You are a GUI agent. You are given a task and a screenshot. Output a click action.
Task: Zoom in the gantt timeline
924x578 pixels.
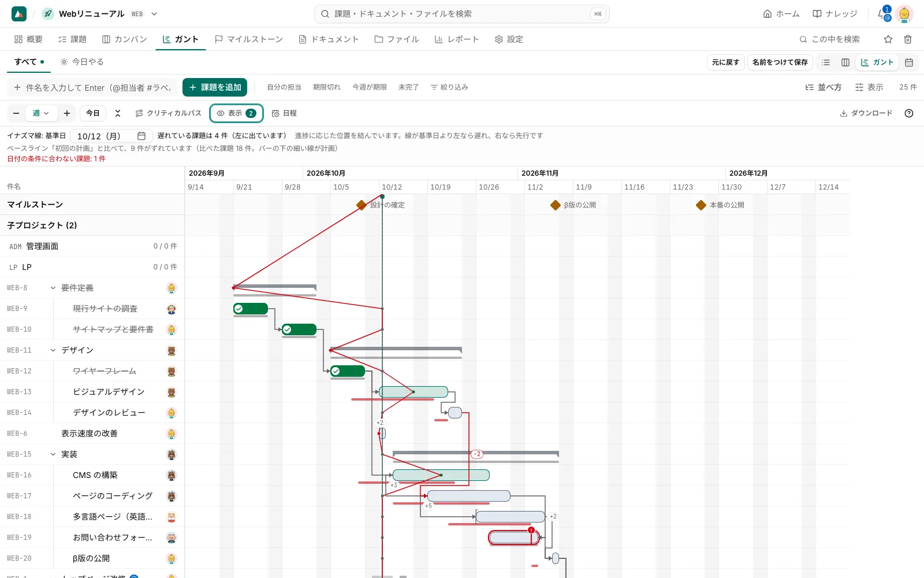pyautogui.click(x=67, y=113)
